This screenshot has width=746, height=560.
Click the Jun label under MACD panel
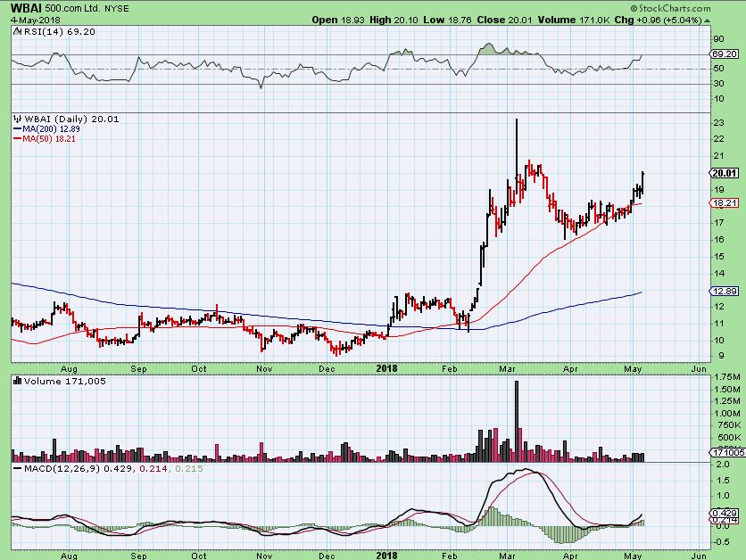(699, 556)
